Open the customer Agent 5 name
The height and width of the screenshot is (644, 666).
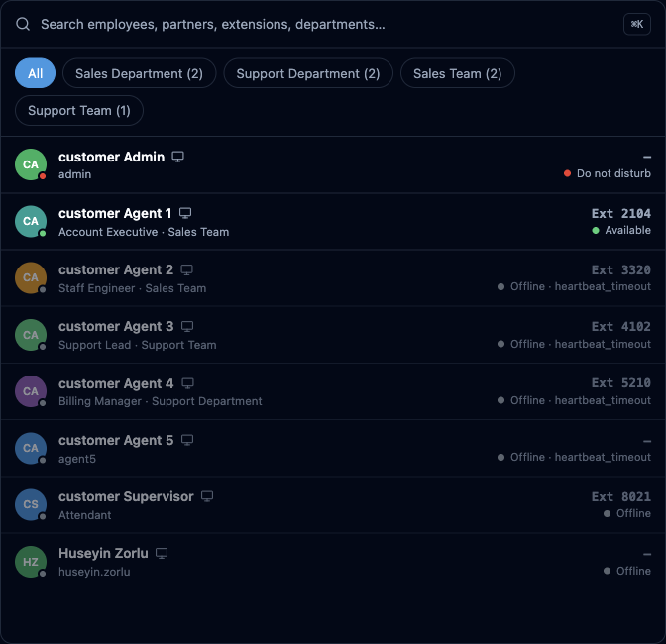(116, 440)
